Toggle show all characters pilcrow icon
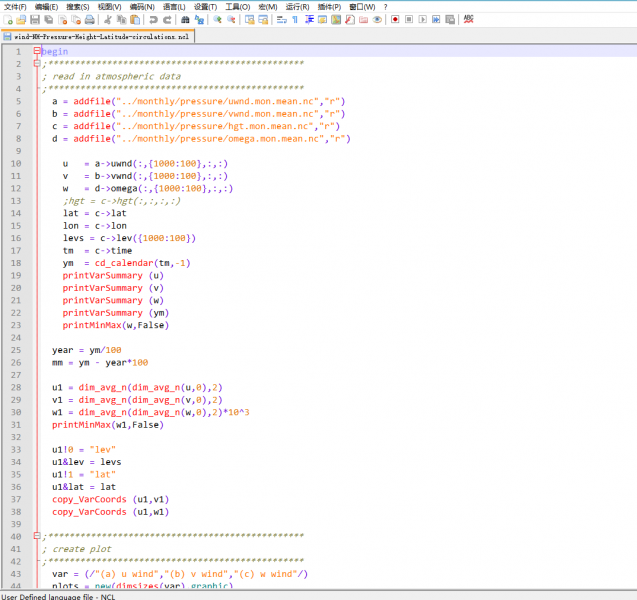This screenshot has height=600, width=637. pyautogui.click(x=295, y=20)
